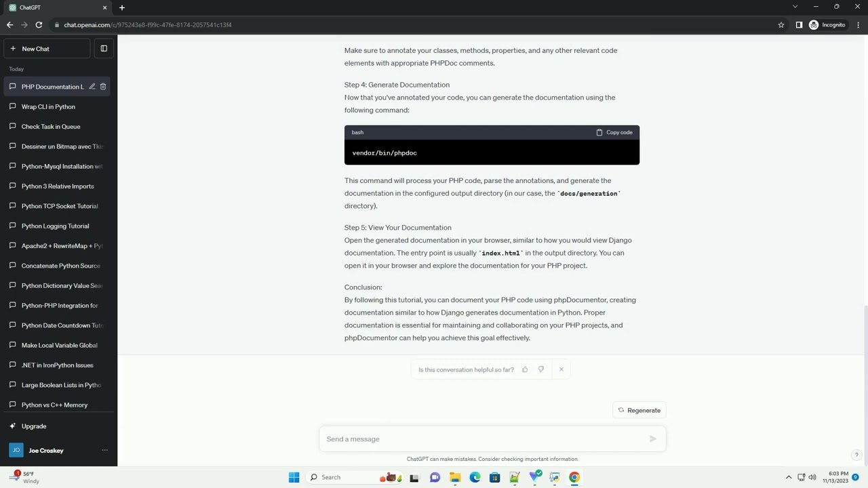The width and height of the screenshot is (868, 488).
Task: Open a new browser tab
Action: 122,7
